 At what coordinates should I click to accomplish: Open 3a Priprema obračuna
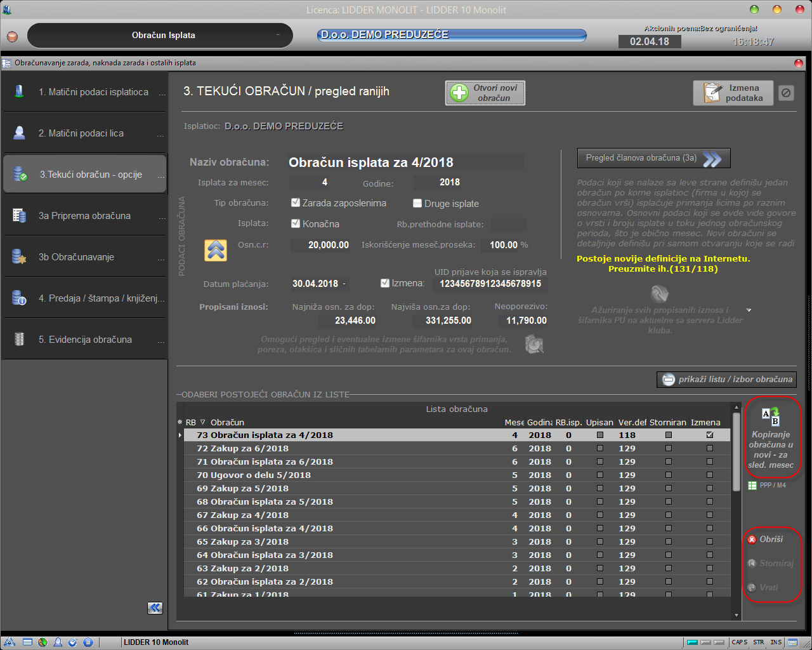[x=84, y=215]
